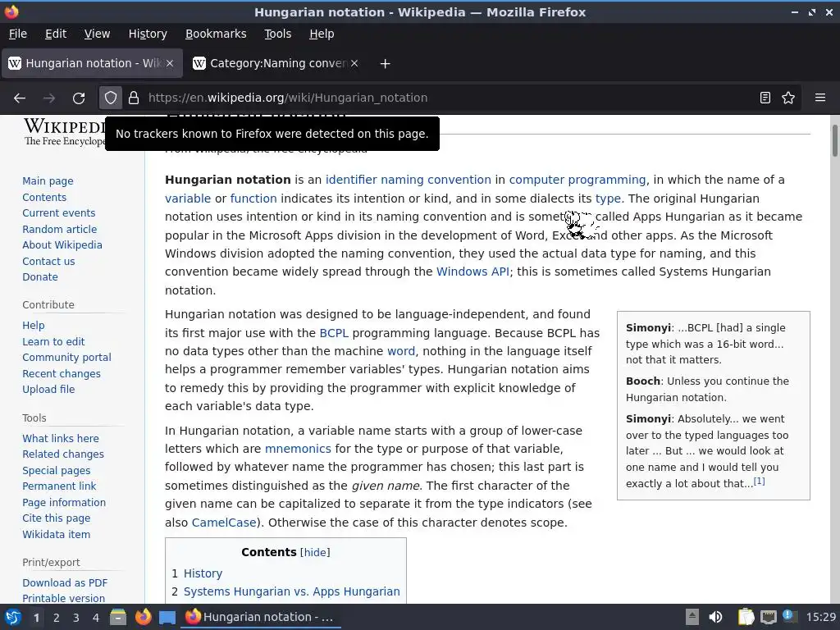
Task: Close the Hungarian notation tab
Action: [169, 63]
